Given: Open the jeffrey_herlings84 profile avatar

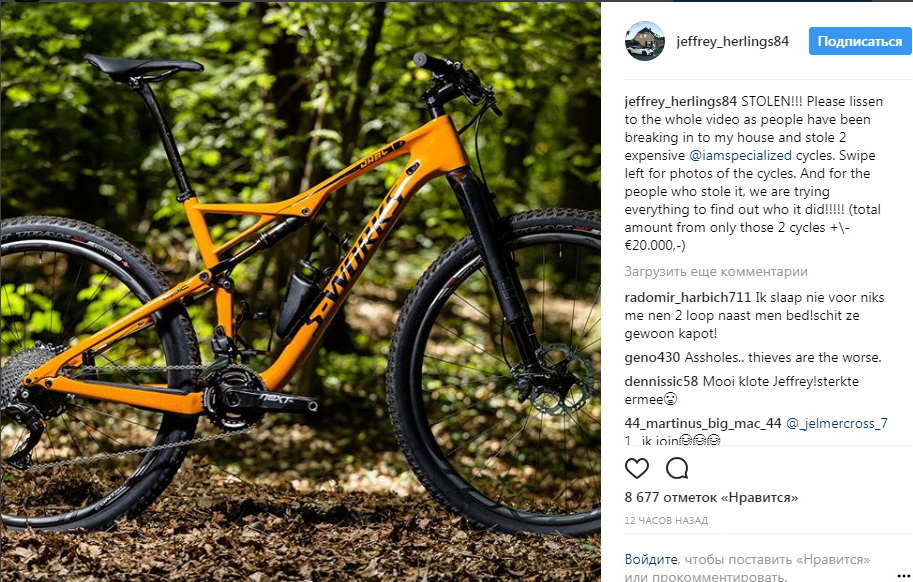Looking at the screenshot, I should pos(645,41).
